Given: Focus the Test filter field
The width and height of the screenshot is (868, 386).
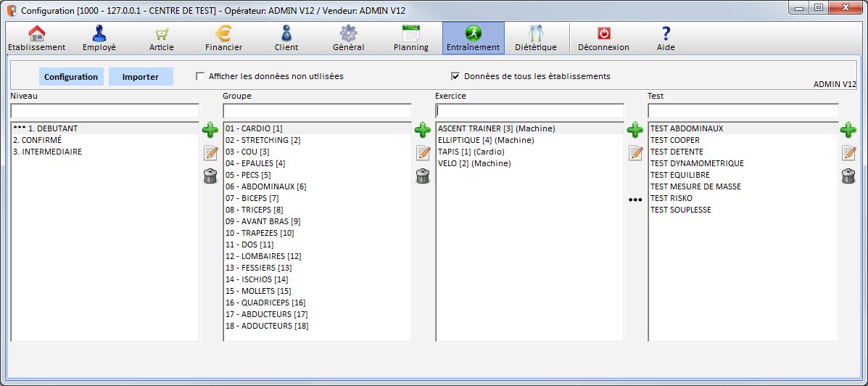Looking at the screenshot, I should click(743, 111).
